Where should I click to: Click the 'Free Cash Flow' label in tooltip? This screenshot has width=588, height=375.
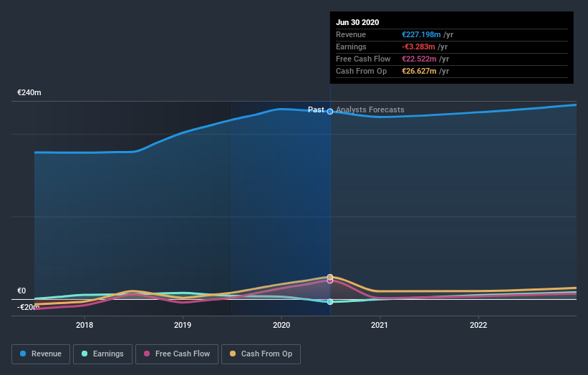coord(363,59)
